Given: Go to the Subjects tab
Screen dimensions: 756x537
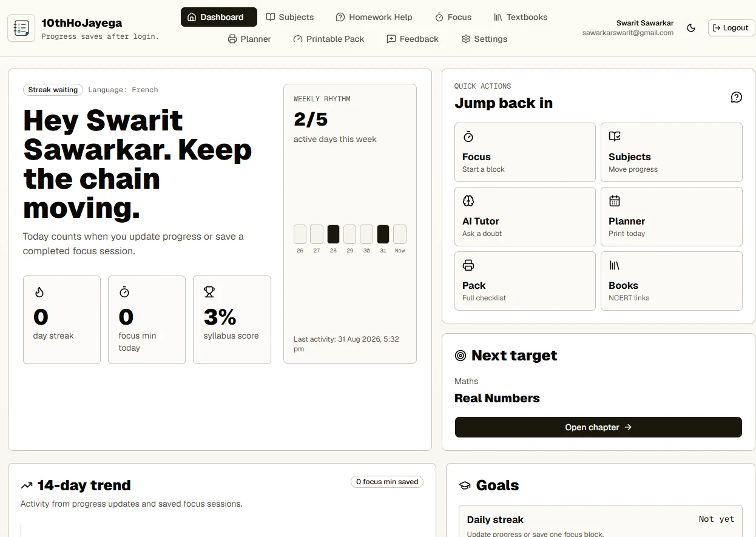Looking at the screenshot, I should 290,17.
